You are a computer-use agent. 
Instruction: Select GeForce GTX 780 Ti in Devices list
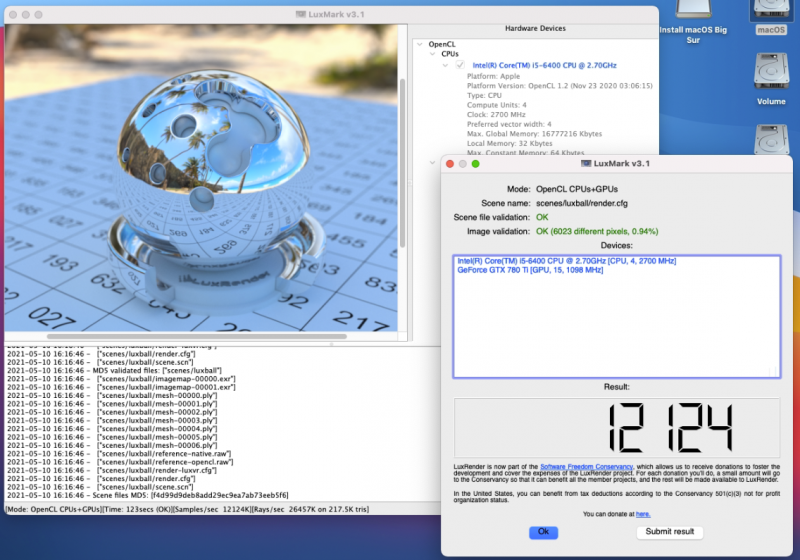(x=530, y=270)
